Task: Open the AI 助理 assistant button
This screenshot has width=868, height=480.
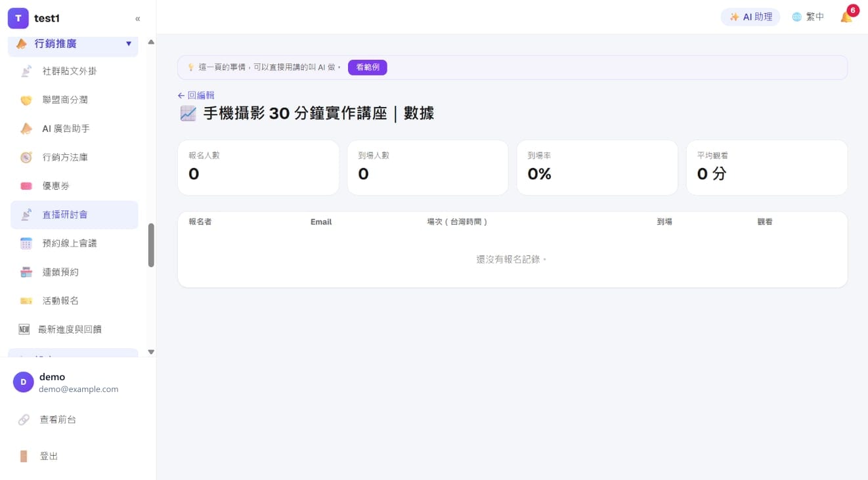Action: coord(750,17)
